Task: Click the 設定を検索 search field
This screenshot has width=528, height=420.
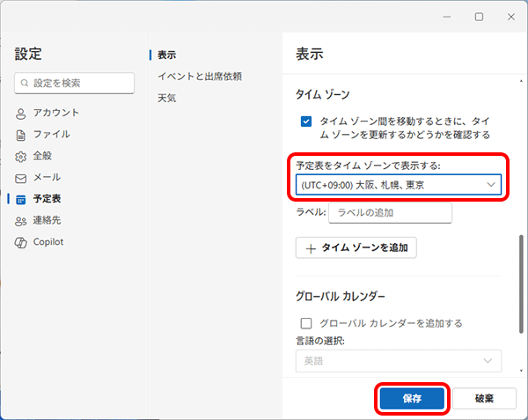Action: click(75, 83)
